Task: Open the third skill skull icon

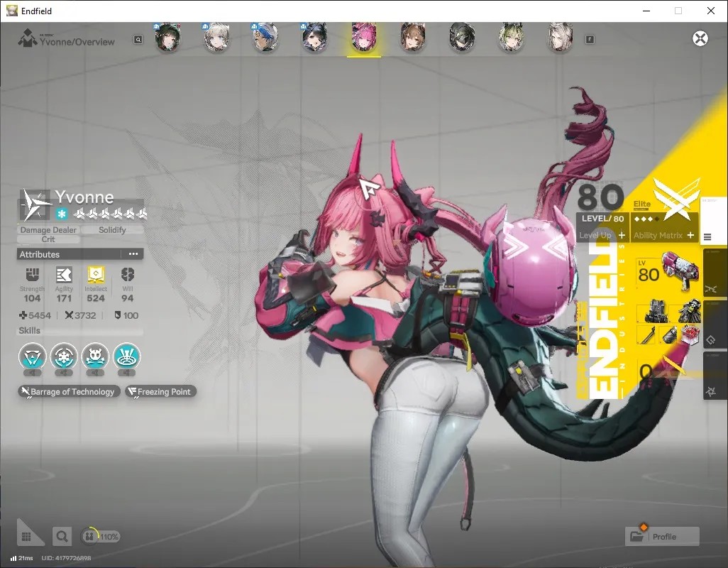Action: pyautogui.click(x=95, y=356)
